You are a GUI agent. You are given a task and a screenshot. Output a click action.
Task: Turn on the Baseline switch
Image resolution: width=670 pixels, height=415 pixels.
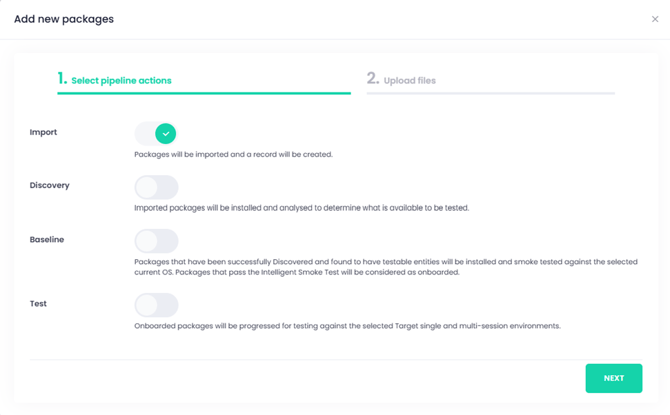pos(156,241)
